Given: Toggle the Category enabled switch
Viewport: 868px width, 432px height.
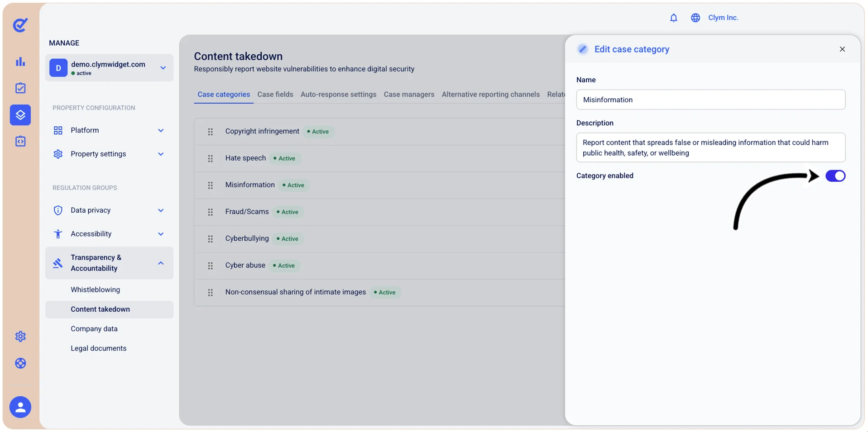Looking at the screenshot, I should point(835,176).
